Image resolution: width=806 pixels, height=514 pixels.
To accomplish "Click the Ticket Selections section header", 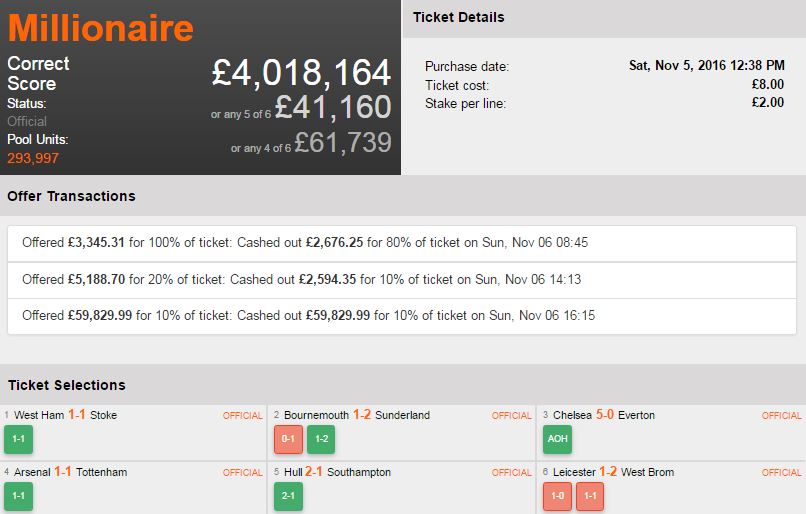I will pos(66,385).
